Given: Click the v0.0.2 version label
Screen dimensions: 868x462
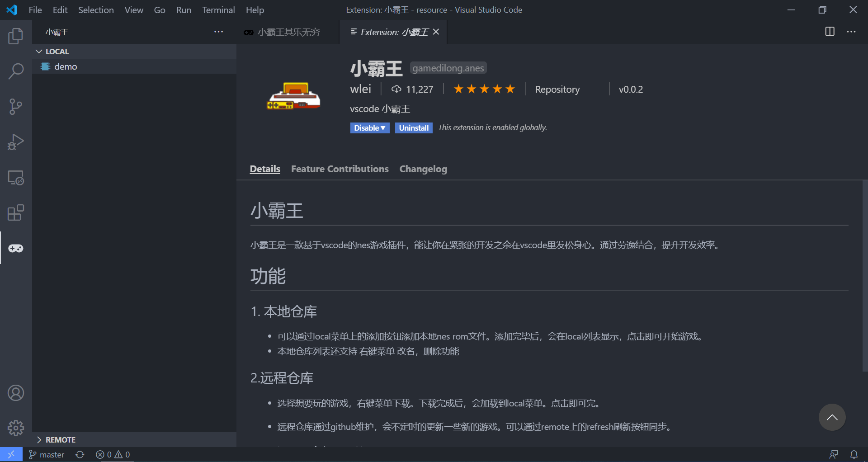Looking at the screenshot, I should point(631,90).
